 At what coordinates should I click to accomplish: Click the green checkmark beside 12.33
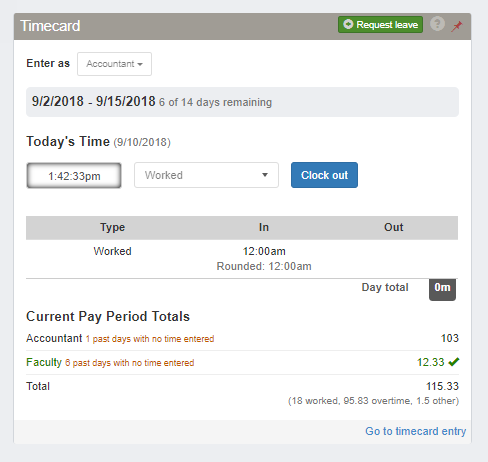coord(454,362)
